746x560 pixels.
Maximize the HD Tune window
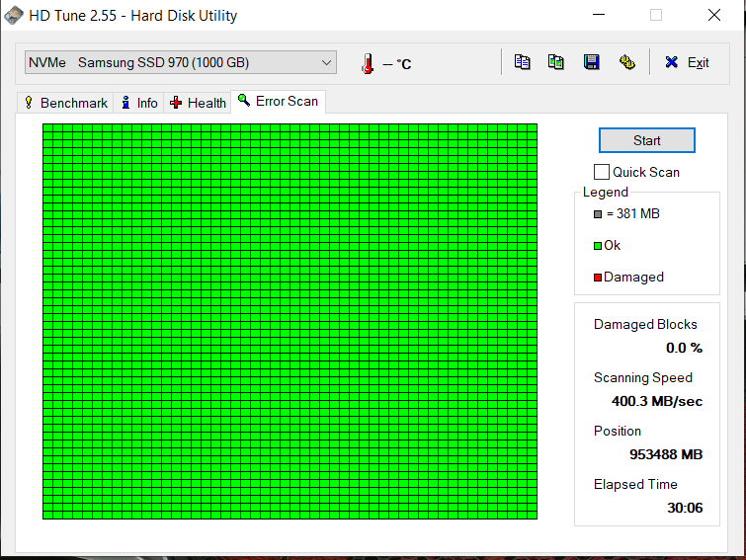[656, 16]
